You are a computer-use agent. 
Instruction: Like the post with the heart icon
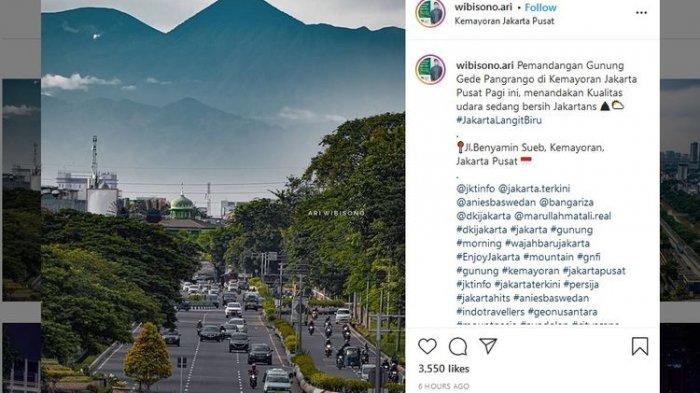[427, 346]
